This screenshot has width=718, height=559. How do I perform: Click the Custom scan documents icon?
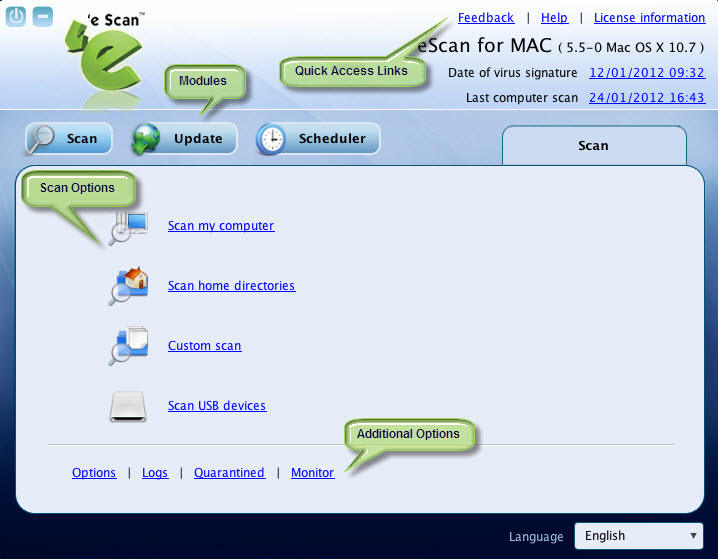(x=128, y=346)
